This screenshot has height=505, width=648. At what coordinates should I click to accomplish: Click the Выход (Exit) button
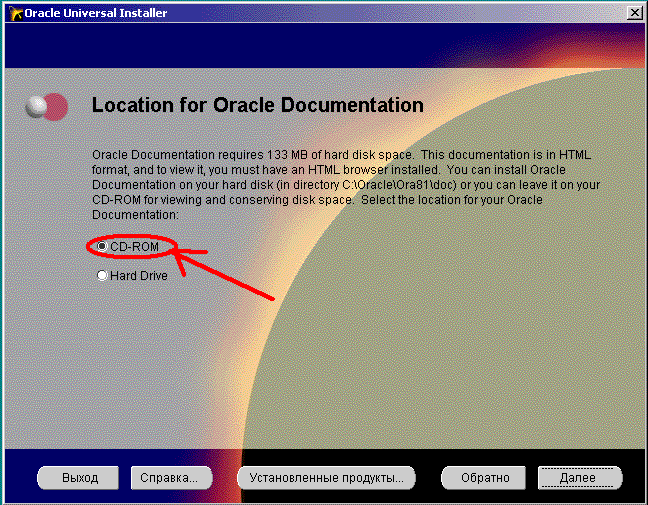(80, 478)
